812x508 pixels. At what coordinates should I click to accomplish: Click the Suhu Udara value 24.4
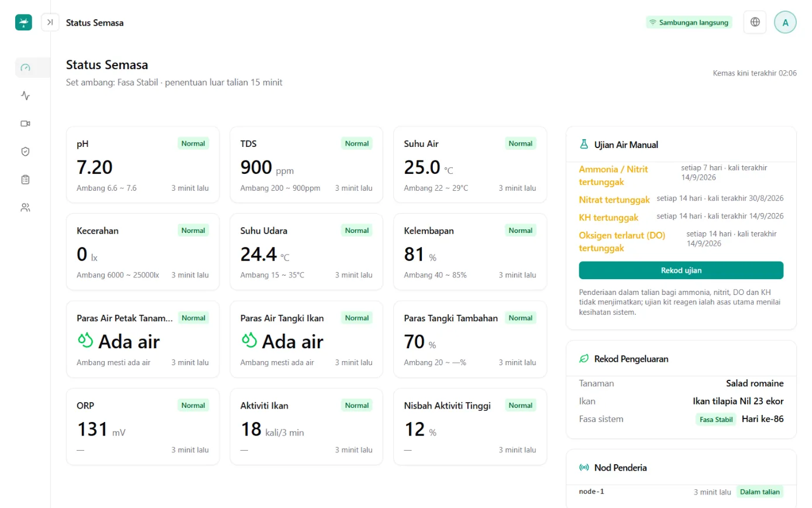coord(258,255)
